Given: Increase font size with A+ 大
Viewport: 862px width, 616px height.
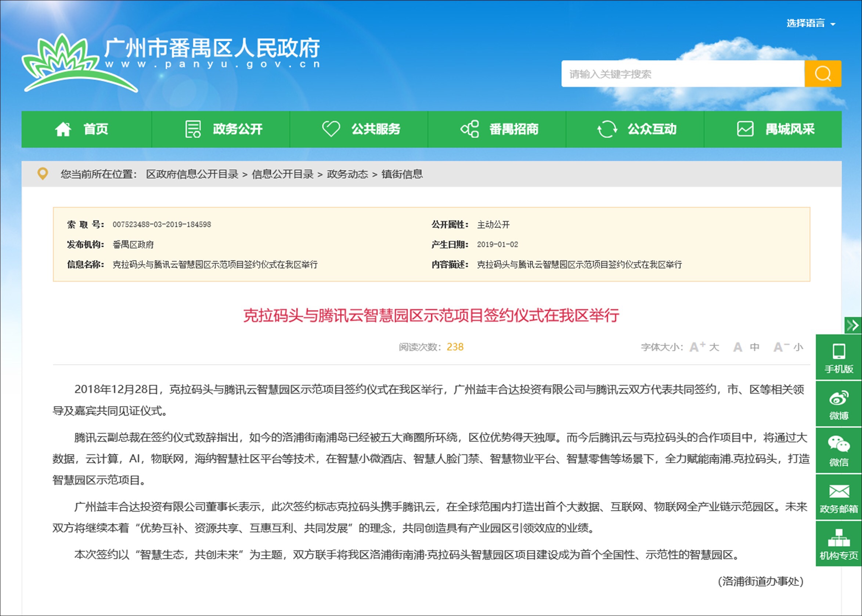Looking at the screenshot, I should [x=703, y=346].
